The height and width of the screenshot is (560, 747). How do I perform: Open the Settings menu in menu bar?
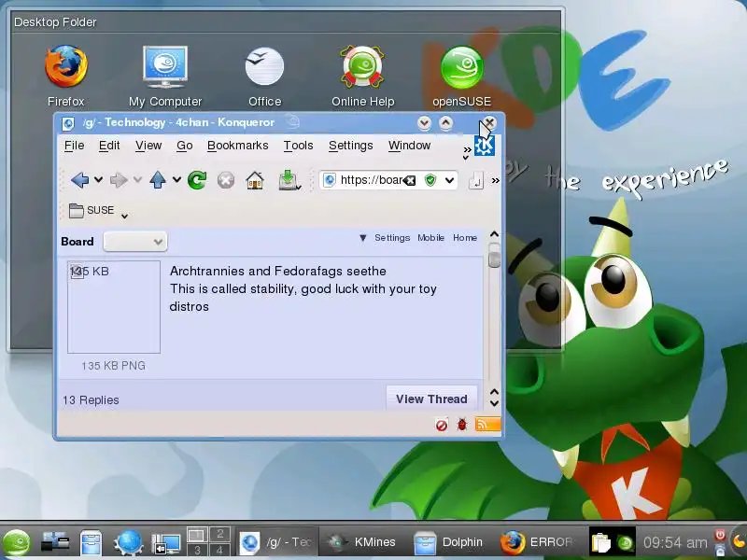pyautogui.click(x=351, y=146)
